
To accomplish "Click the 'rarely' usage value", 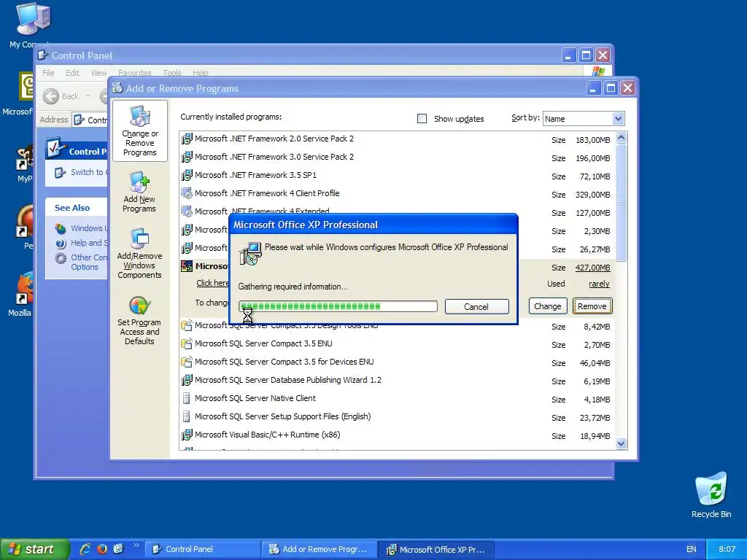I will pyautogui.click(x=599, y=284).
